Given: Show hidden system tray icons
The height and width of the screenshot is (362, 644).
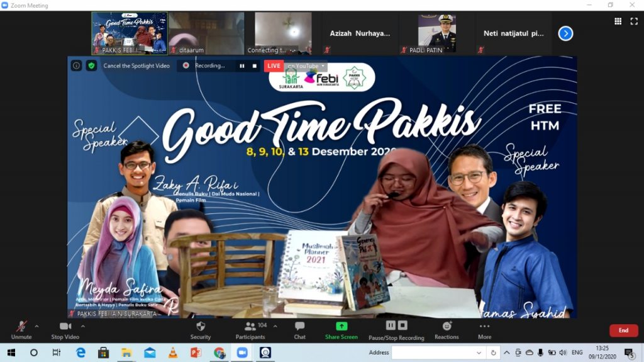Looking at the screenshot, I should pos(507,353).
